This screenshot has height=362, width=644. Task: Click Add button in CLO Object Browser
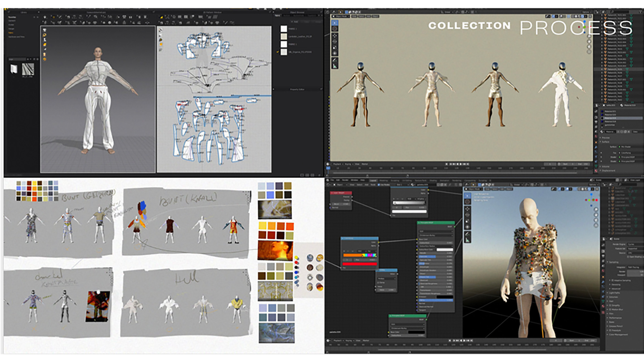coord(295,22)
